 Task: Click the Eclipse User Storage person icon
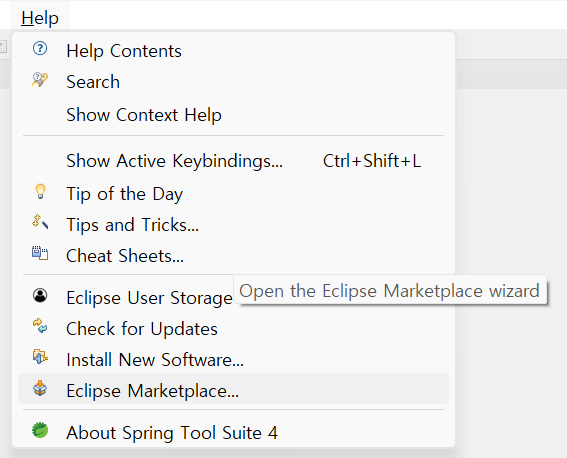pyautogui.click(x=40, y=295)
